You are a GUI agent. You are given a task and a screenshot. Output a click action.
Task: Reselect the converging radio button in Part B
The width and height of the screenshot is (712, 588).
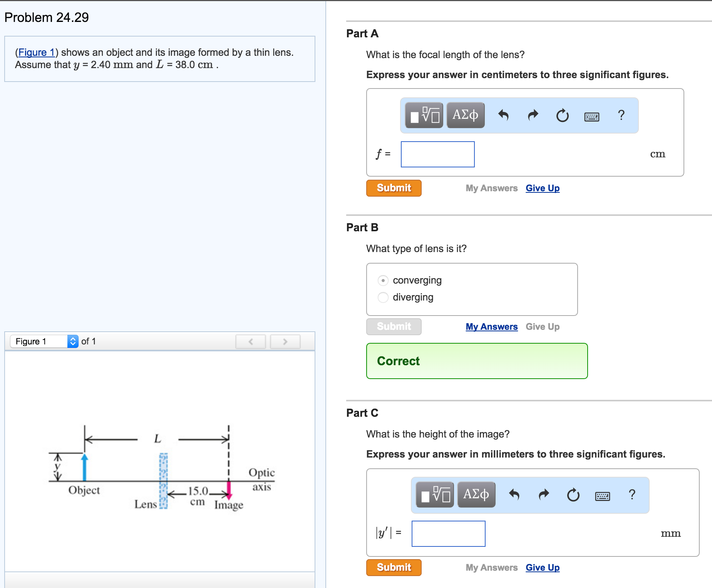coord(383,281)
